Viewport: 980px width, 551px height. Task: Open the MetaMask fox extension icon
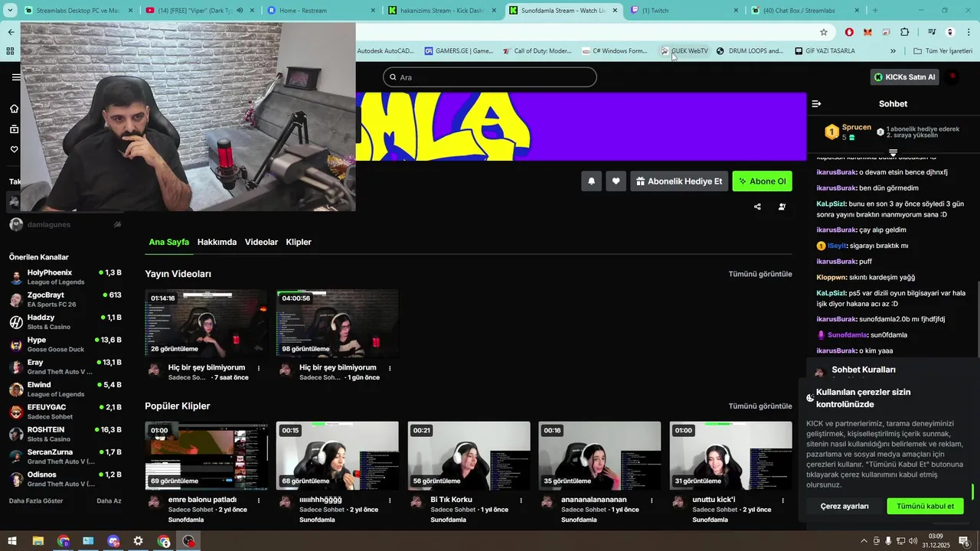coord(867,32)
